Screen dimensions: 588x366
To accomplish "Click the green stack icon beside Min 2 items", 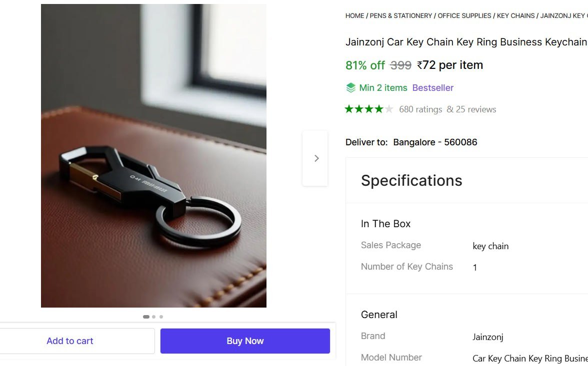I will coord(351,88).
